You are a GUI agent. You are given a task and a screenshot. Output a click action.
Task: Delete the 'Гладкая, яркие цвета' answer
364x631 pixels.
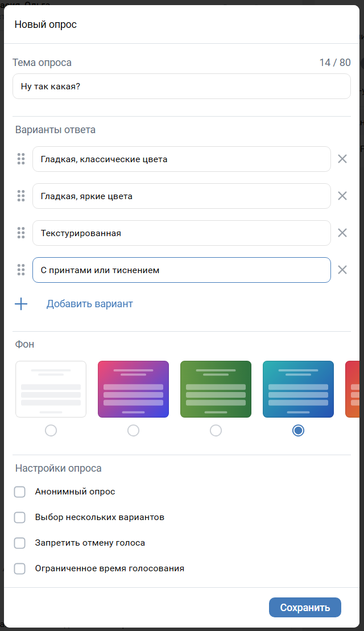[342, 196]
